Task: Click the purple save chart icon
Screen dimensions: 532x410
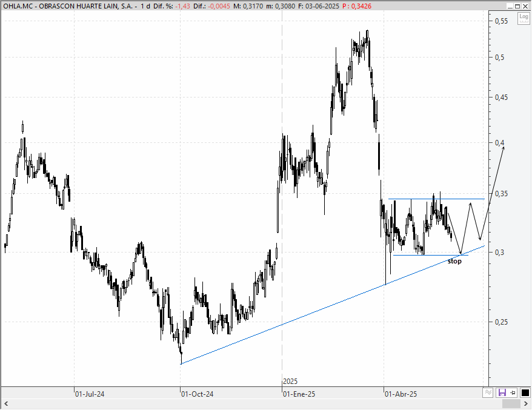Action: pyautogui.click(x=502, y=392)
